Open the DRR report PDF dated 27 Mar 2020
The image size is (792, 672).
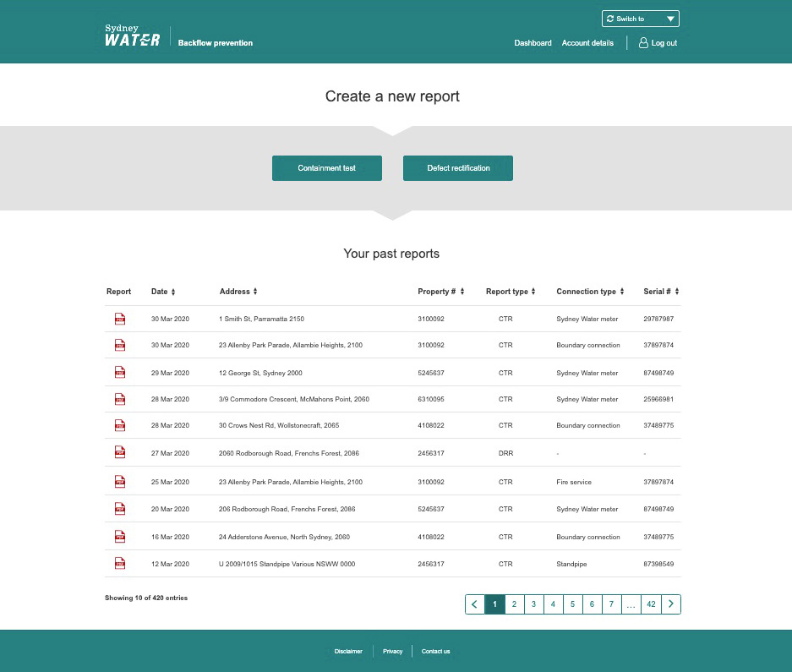[x=119, y=453]
